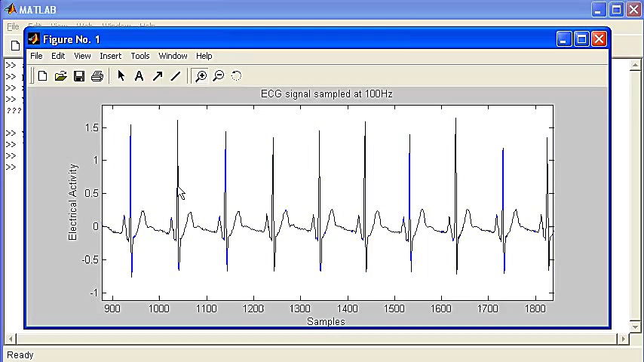Click the '1000' x-axis tick label
The image size is (644, 362).
[x=159, y=308]
